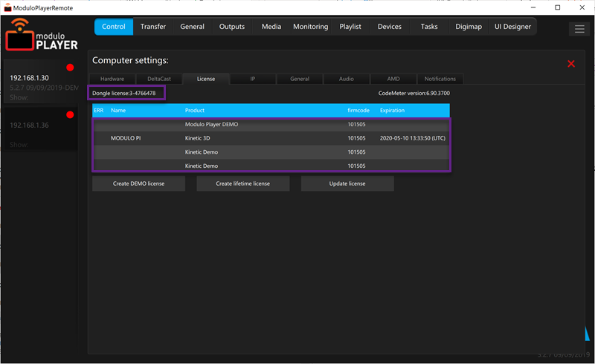Image resolution: width=595 pixels, height=364 pixels.
Task: Open the hamburger menu icon
Action: coord(579,29)
